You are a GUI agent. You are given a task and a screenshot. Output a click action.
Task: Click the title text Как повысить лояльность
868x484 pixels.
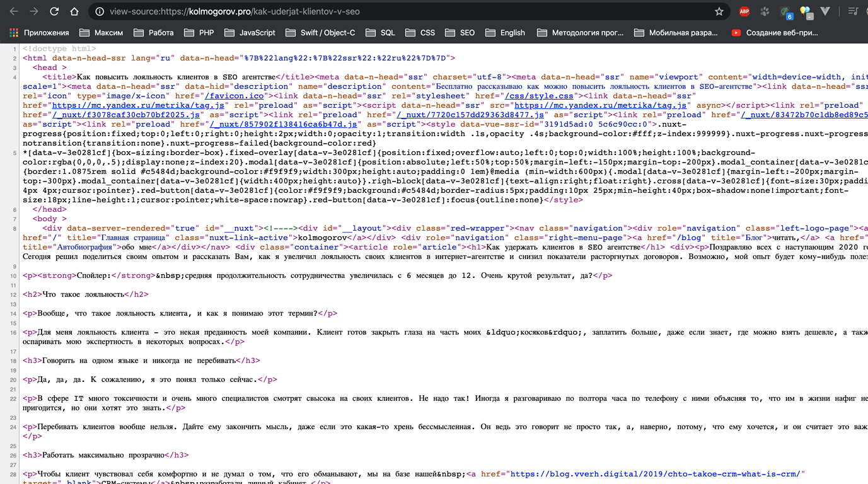pos(176,77)
